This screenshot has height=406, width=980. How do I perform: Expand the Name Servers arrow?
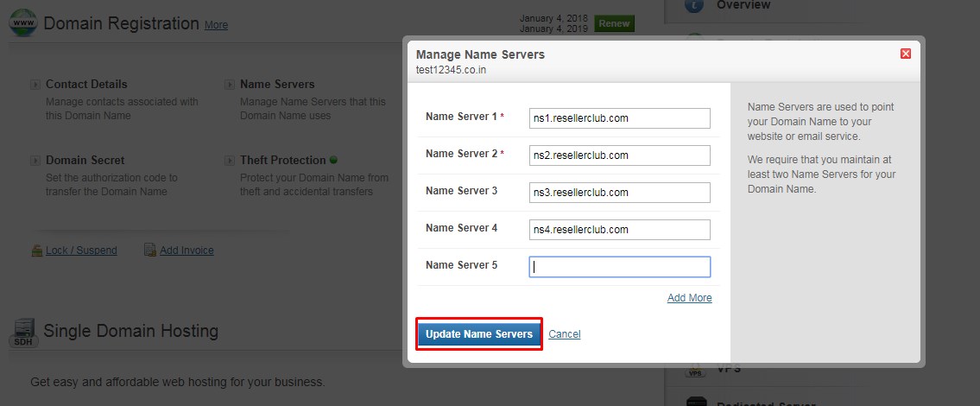pos(230,85)
